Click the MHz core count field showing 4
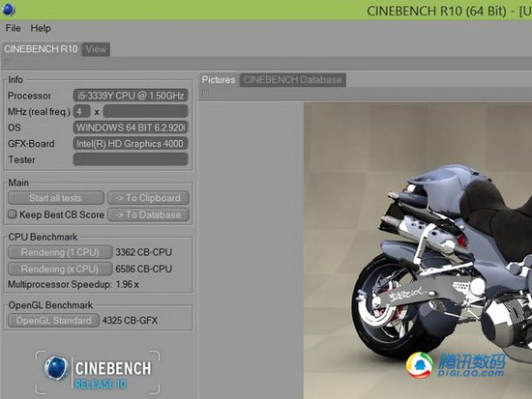Viewport: 532px width, 399px height. 81,111
